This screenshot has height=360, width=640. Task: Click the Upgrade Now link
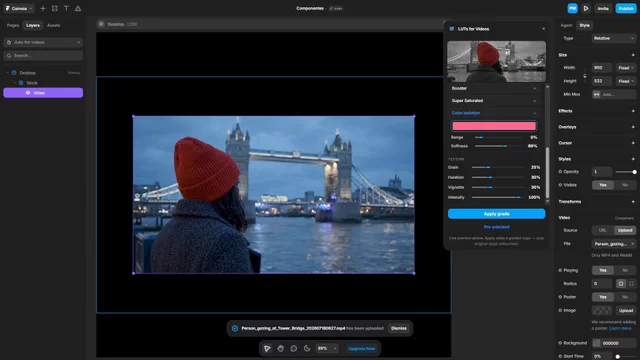(362, 349)
